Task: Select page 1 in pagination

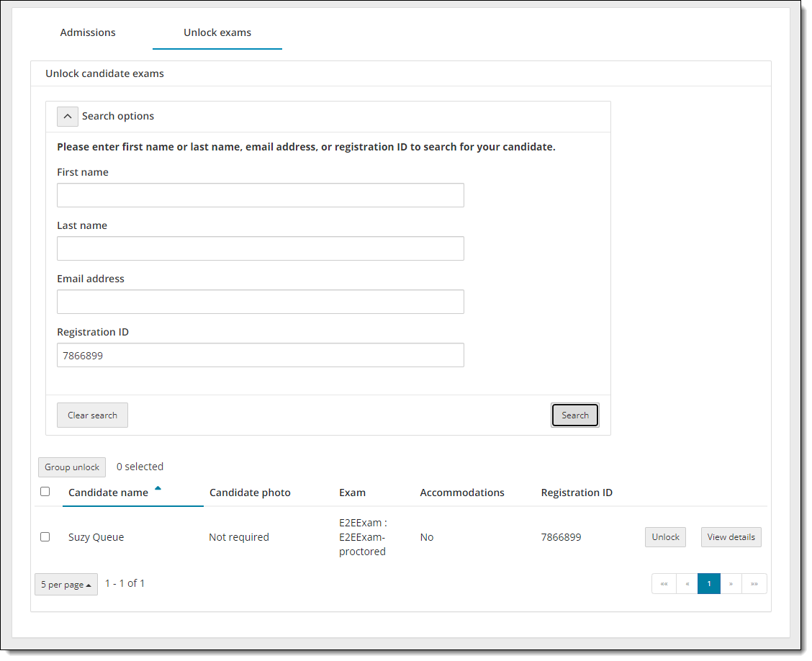Action: point(709,584)
